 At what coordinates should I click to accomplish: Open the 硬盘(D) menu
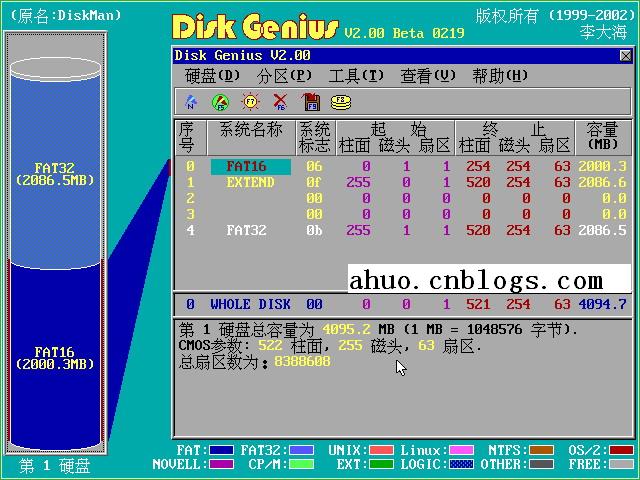(x=212, y=76)
